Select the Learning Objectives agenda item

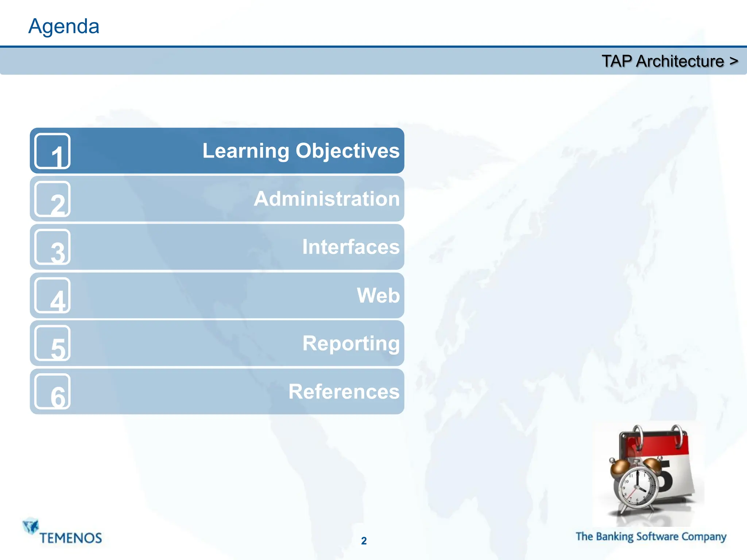coord(217,151)
